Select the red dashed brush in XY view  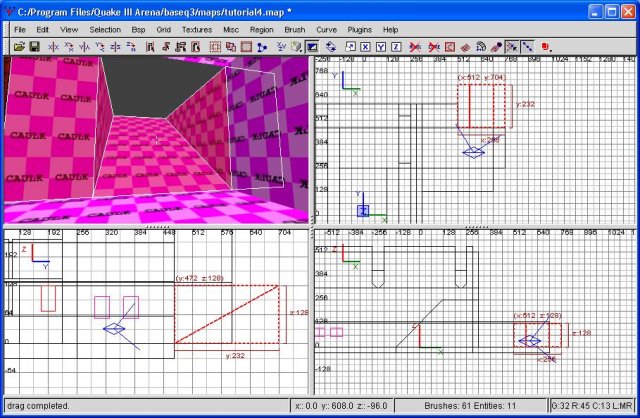click(481, 106)
